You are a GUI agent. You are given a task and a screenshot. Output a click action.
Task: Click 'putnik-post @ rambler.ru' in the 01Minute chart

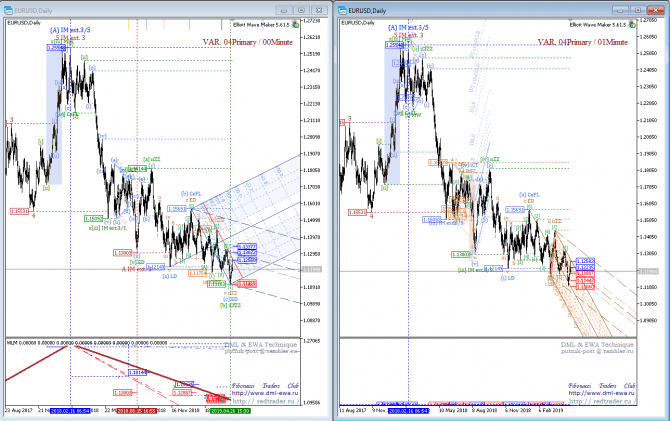click(x=597, y=351)
